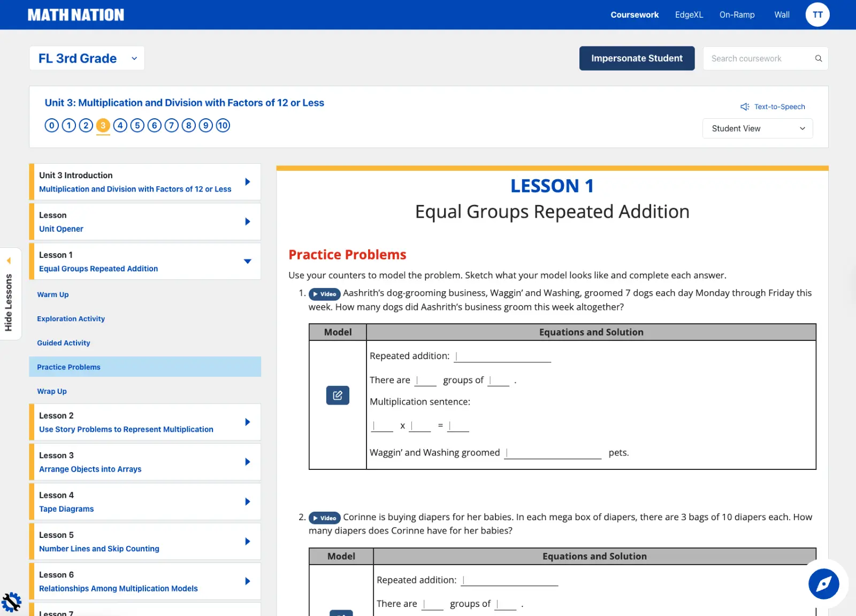Open the EdgeXL menu item
Viewport: 856px width, 616px height.
pos(689,15)
